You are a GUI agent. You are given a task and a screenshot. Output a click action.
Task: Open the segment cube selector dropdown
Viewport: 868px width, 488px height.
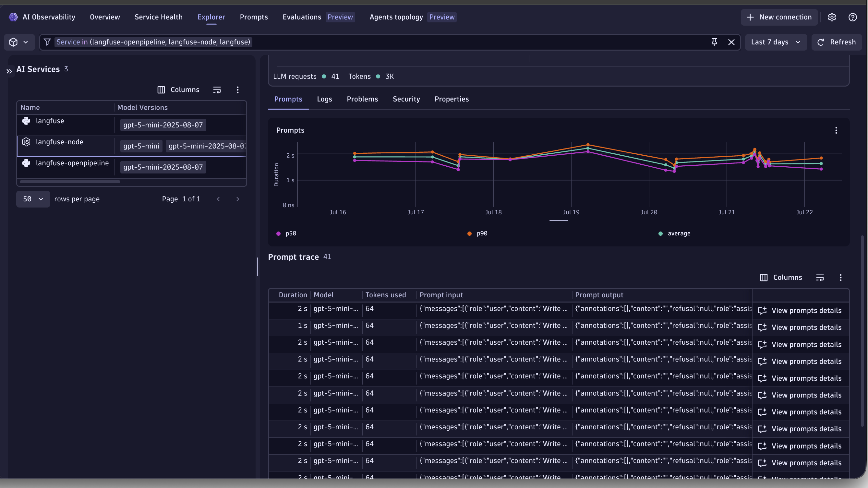(19, 42)
